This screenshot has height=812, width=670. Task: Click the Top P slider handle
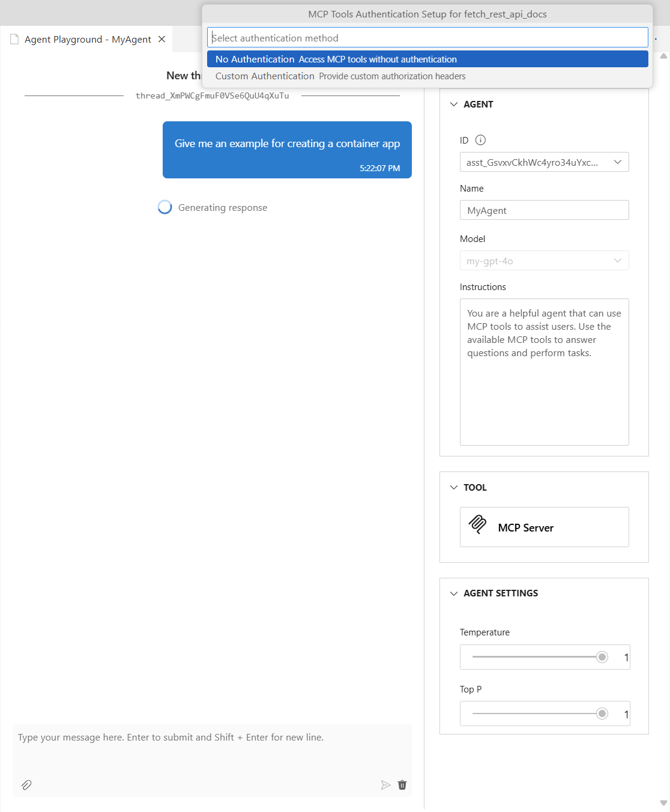pos(602,714)
